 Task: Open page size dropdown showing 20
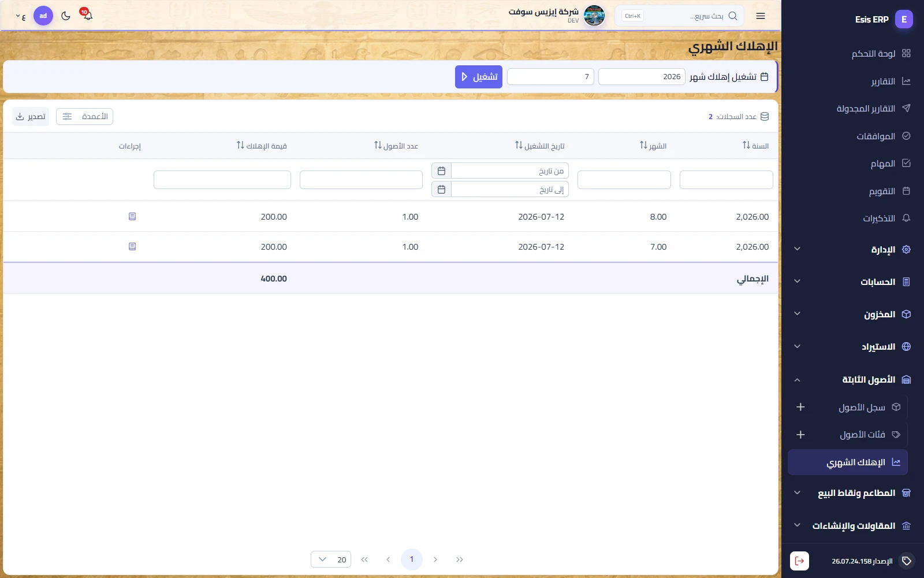331,560
